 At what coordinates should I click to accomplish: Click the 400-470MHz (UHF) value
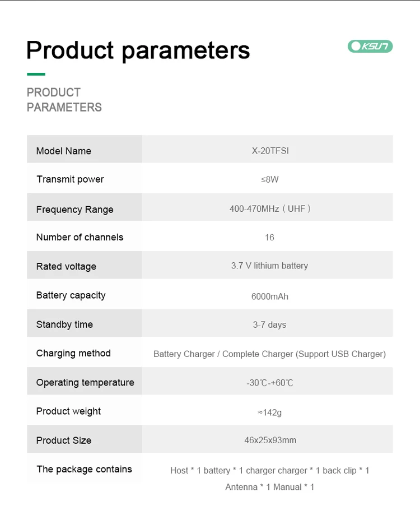pos(269,209)
